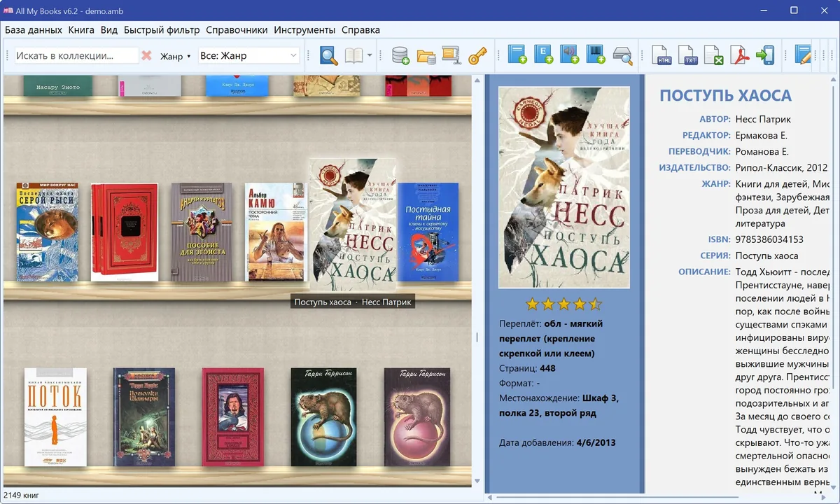Open the Справочники menu
Viewport: 840px width, 504px height.
click(237, 30)
